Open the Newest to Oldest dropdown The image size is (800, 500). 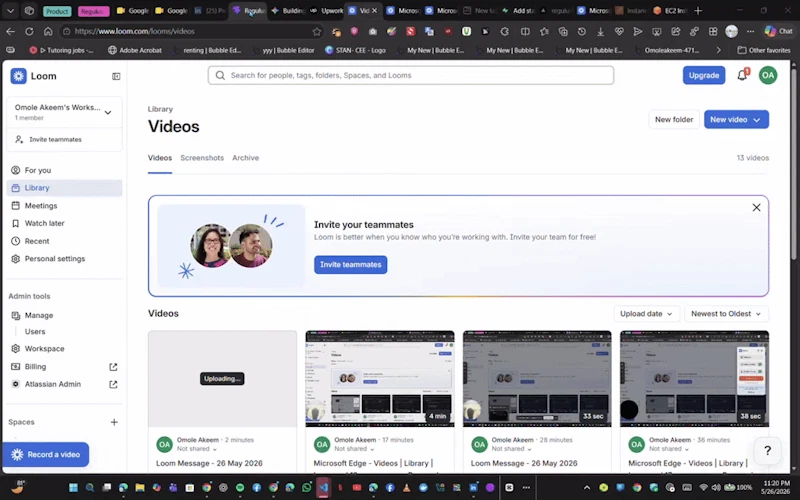pyautogui.click(x=726, y=314)
